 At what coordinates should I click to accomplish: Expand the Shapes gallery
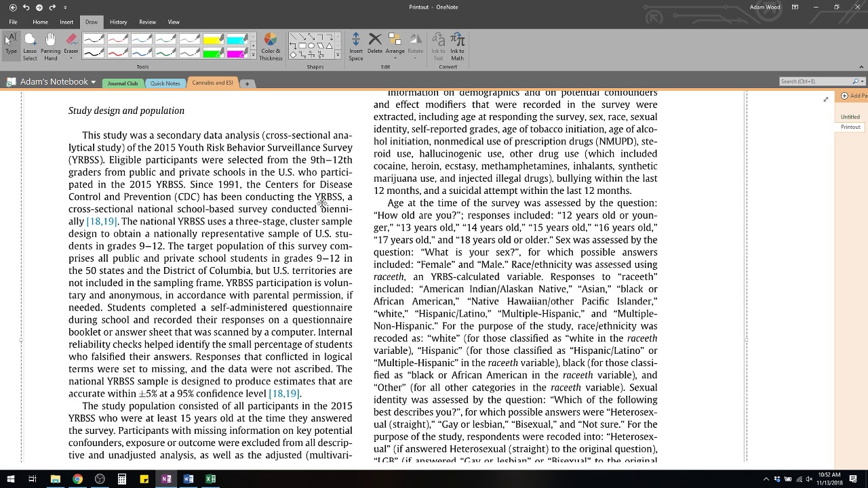click(x=338, y=54)
